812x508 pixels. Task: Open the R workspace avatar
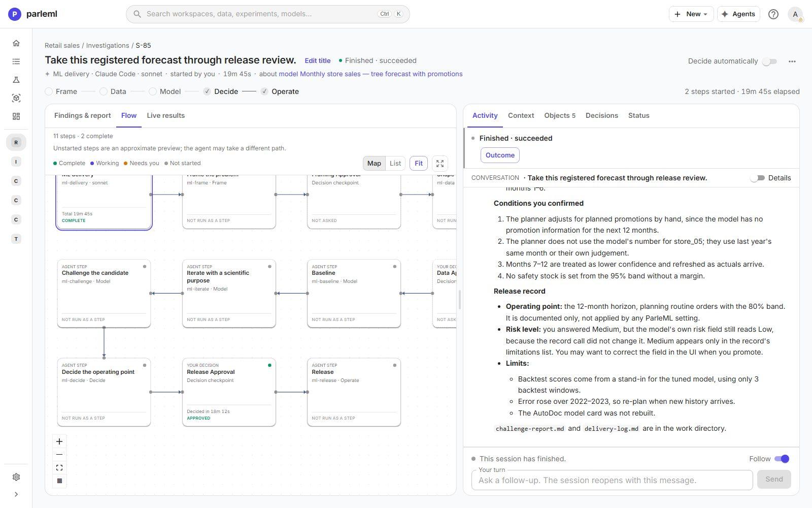click(x=16, y=143)
